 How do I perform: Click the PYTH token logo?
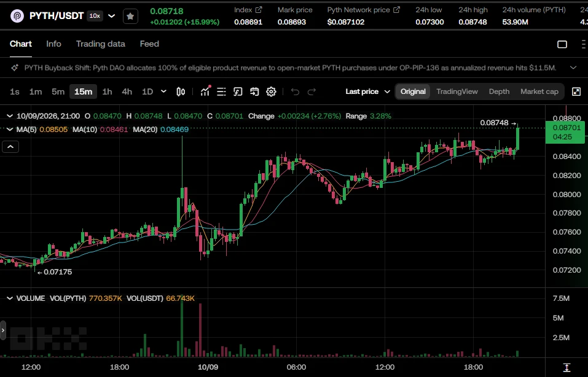tap(17, 16)
